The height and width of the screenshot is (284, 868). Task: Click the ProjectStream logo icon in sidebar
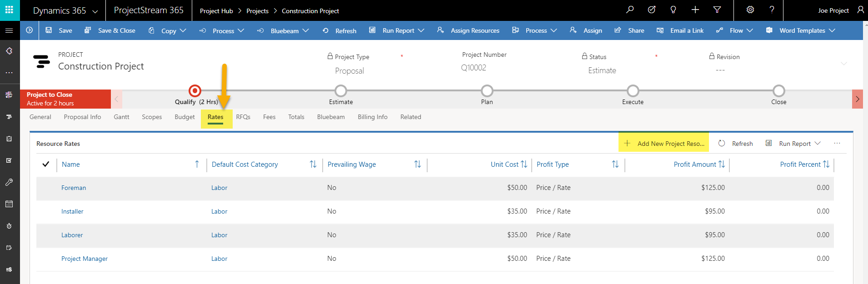point(9,117)
